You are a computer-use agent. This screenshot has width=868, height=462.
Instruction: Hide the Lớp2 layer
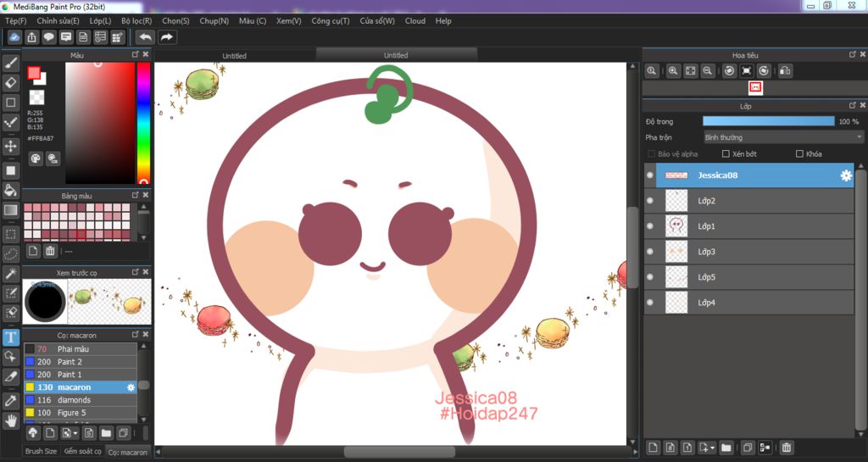coord(650,201)
